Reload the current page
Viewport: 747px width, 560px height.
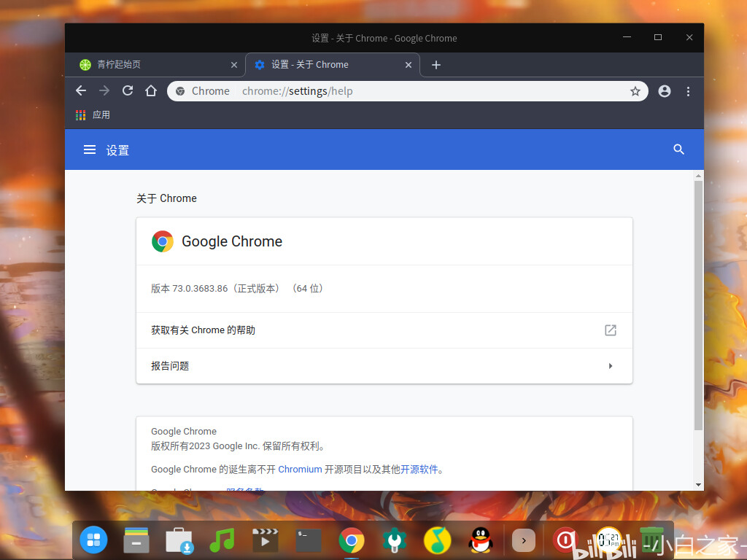(127, 90)
